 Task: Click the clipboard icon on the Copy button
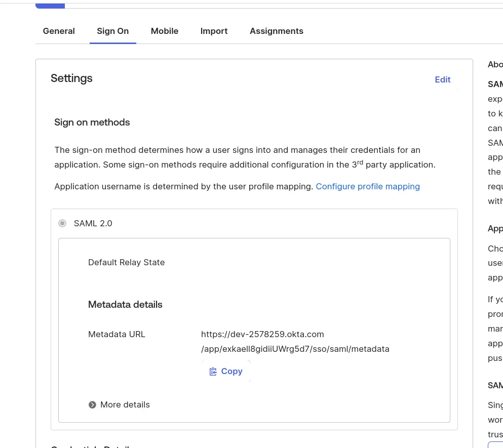point(213,371)
